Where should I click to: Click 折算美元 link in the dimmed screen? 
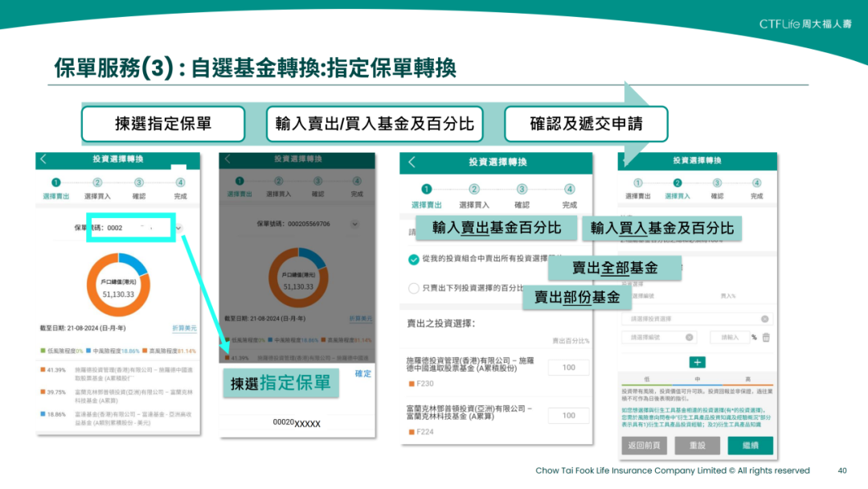(360, 318)
